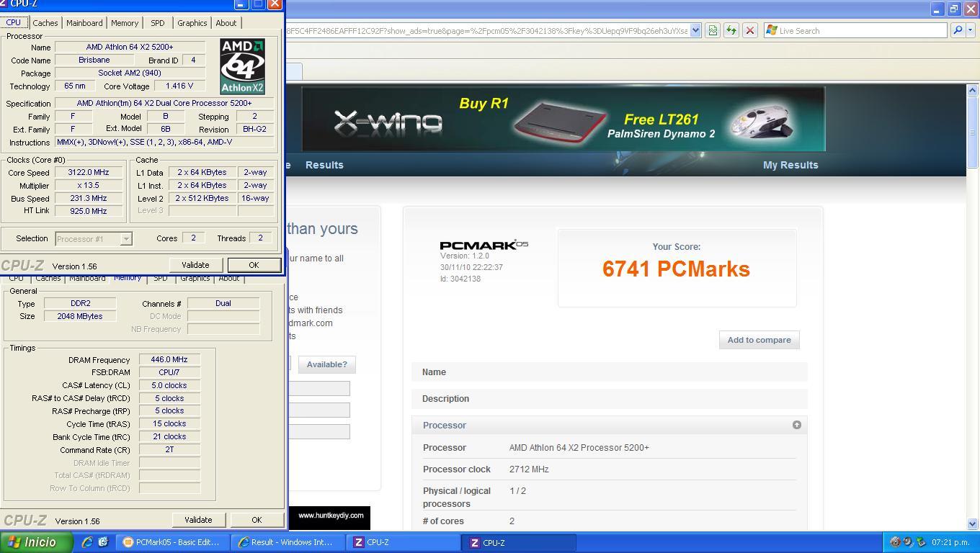Click Validate in the top CPU-Z window
This screenshot has width=980, height=553.
point(195,265)
